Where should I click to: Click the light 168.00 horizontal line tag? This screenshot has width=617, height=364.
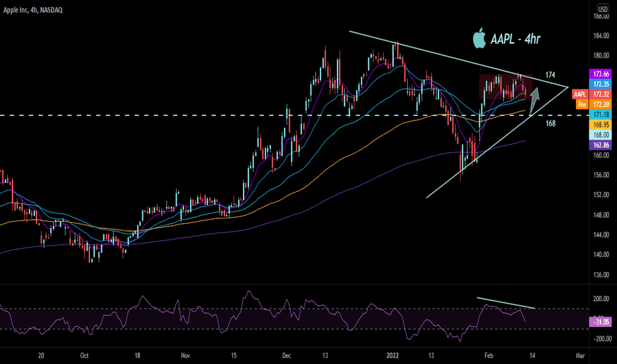pos(600,135)
